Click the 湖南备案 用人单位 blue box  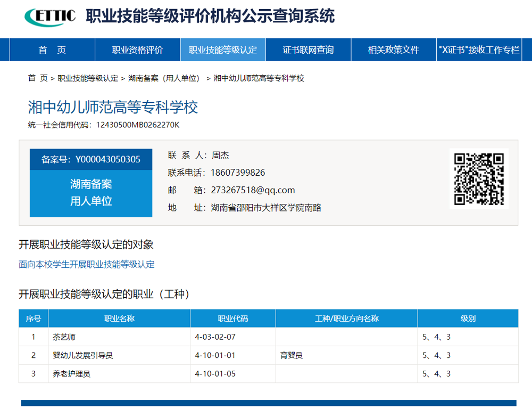(91, 193)
